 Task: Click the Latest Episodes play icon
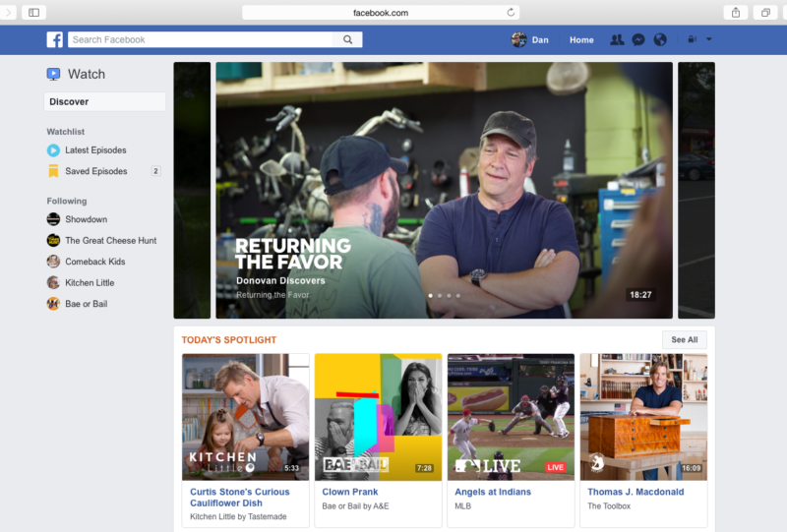pyautogui.click(x=53, y=150)
